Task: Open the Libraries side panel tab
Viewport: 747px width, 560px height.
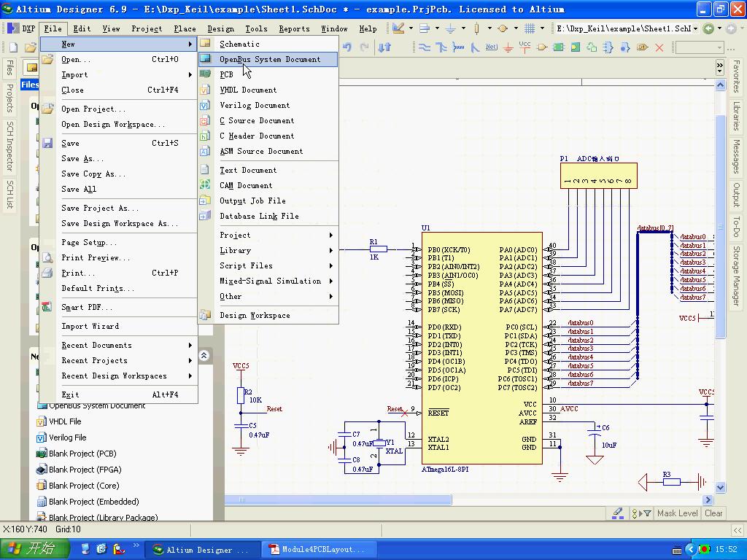Action: pos(737,116)
